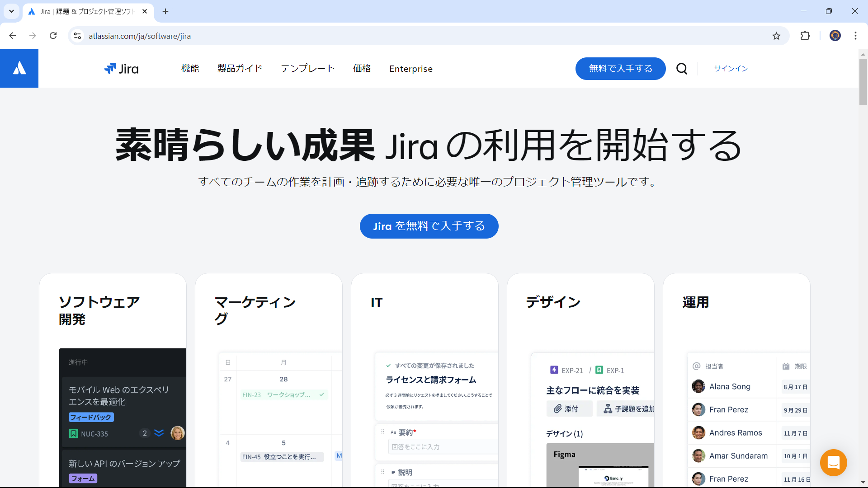Viewport: 868px width, 488px height.
Task: Click the checkmark on FIN-23 calendar item
Action: [323, 395]
